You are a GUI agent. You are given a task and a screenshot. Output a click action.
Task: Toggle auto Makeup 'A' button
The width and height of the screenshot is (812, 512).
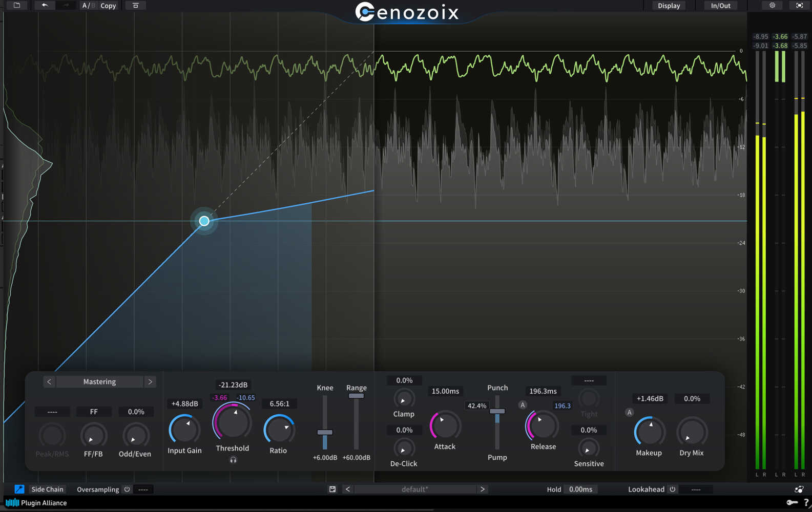click(629, 413)
